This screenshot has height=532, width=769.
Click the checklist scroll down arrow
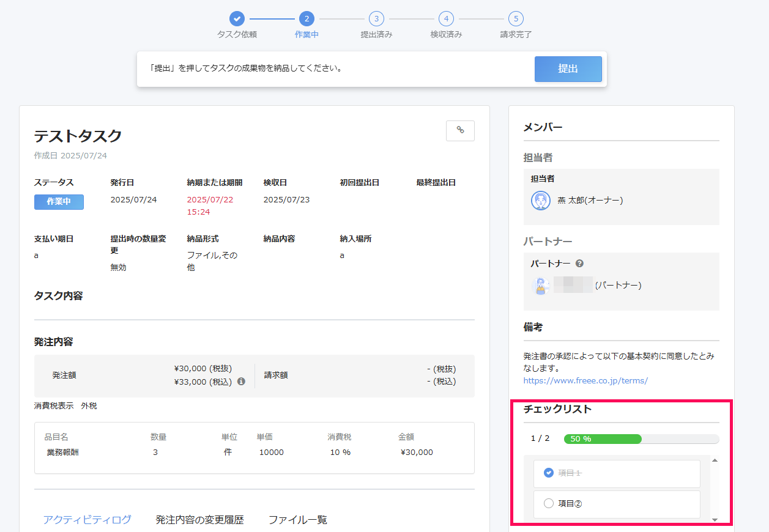click(x=715, y=519)
